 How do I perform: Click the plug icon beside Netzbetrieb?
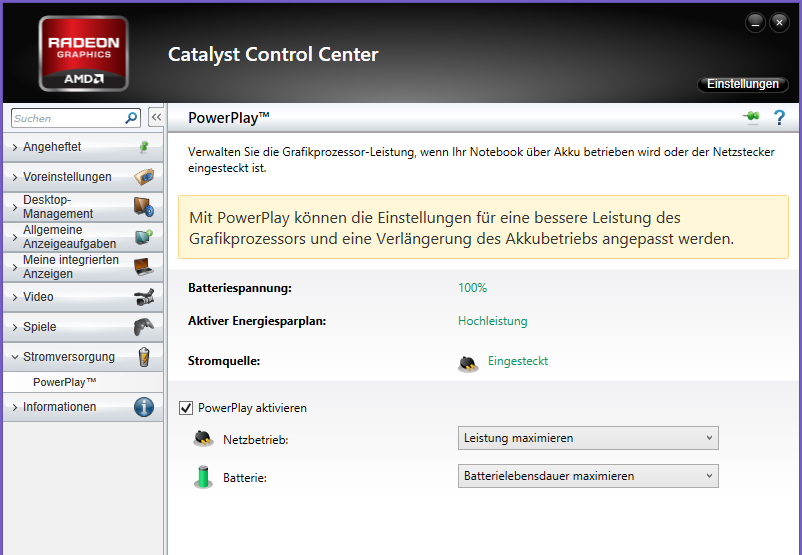[203, 438]
